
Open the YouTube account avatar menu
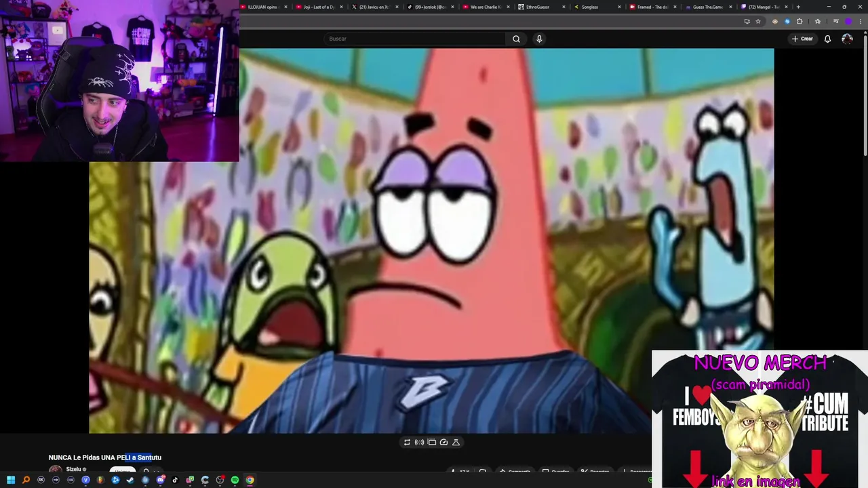(x=847, y=39)
